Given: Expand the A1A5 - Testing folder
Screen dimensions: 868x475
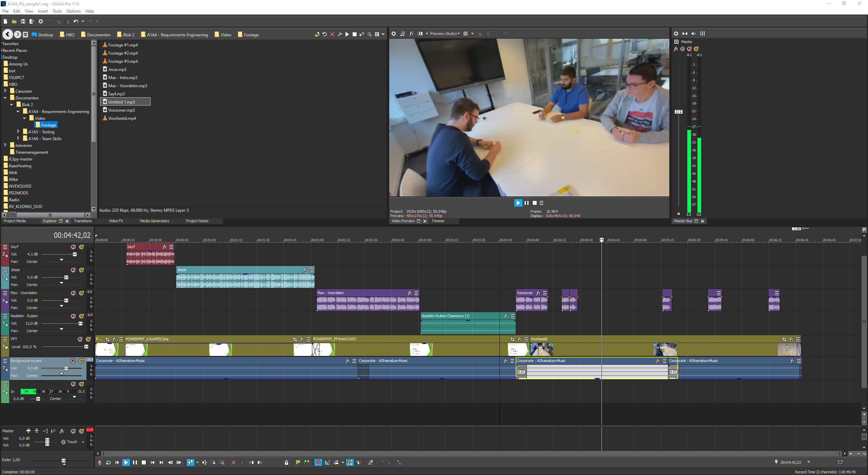Looking at the screenshot, I should (x=18, y=132).
